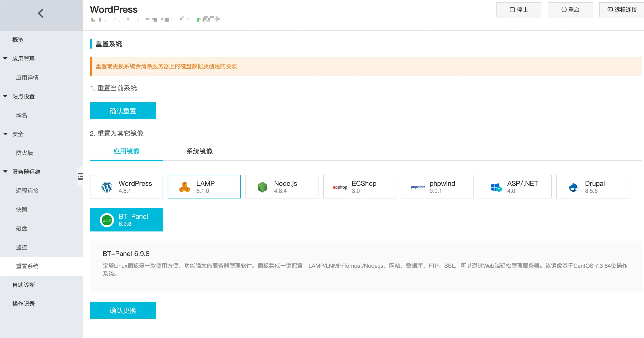Pick the ECShop logo icon
The width and height of the screenshot is (644, 338).
tap(340, 187)
